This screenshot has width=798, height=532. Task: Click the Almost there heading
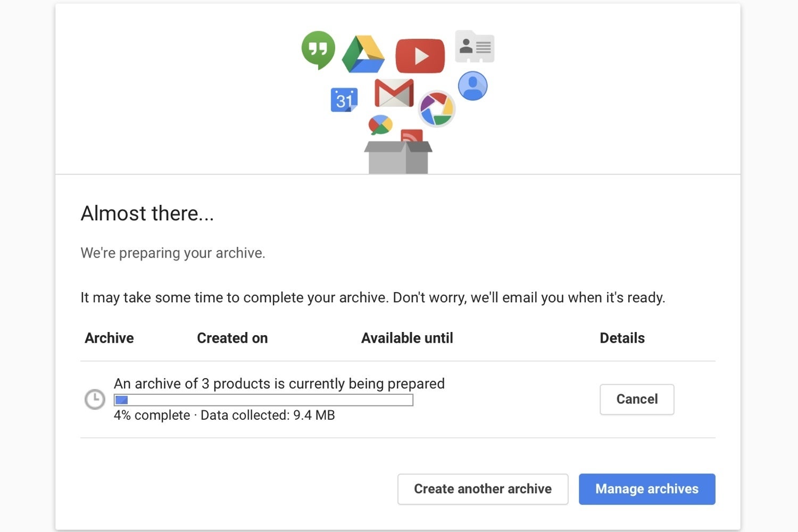(x=147, y=213)
